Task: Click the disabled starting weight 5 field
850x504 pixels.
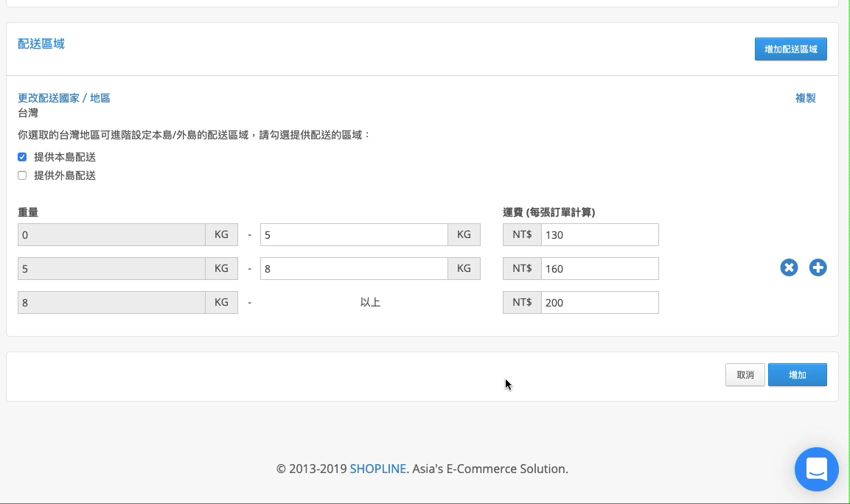Action: point(111,269)
